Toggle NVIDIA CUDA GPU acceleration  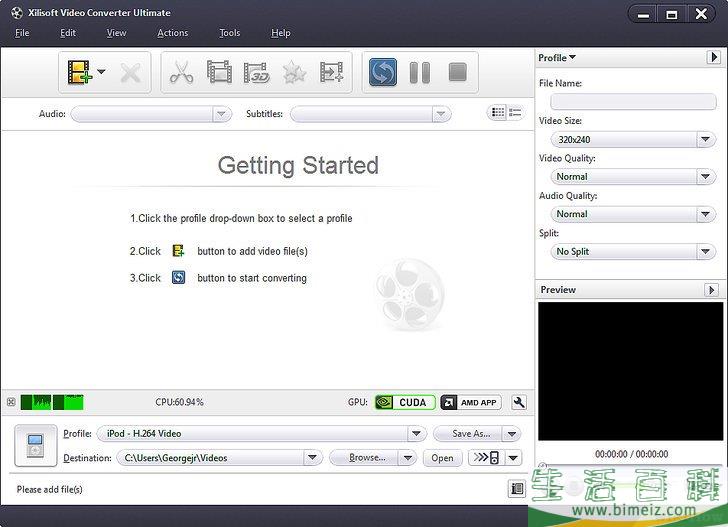[405, 402]
